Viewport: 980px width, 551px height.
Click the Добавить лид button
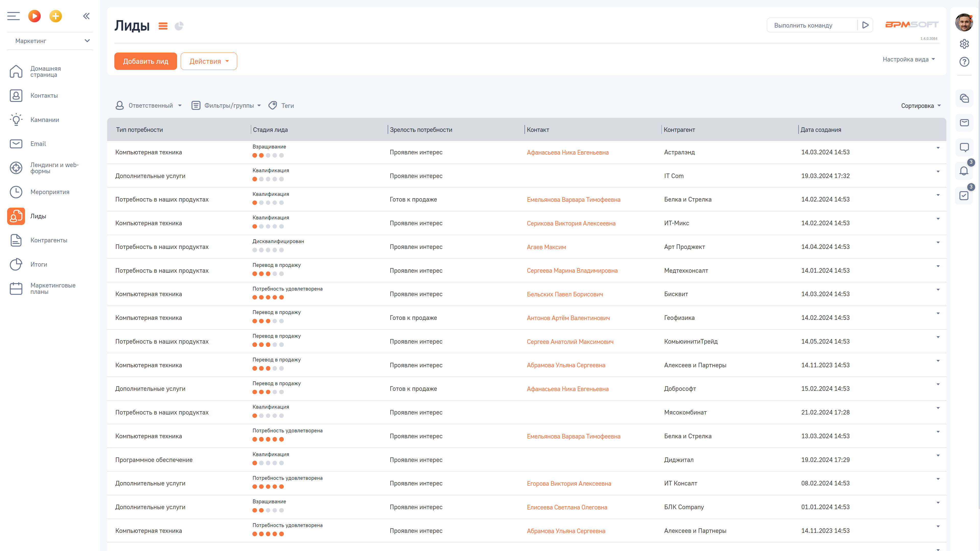(x=145, y=61)
